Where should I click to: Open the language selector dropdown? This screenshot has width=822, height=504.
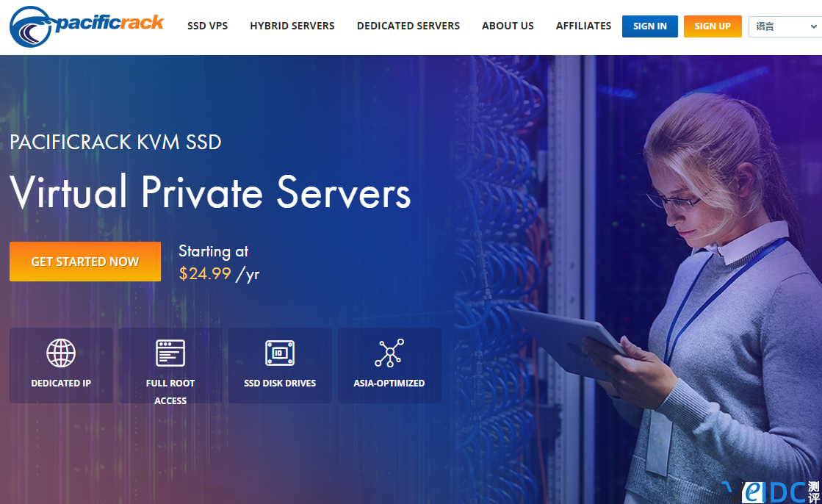(x=785, y=26)
